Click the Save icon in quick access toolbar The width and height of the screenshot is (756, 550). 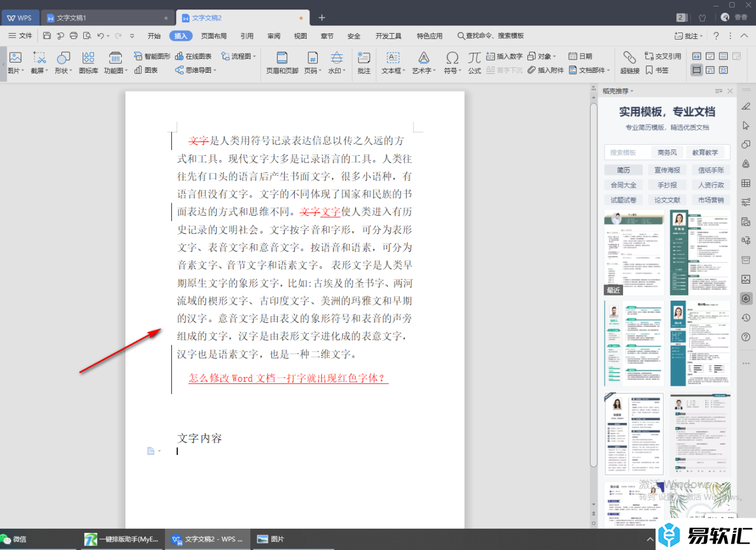47,36
